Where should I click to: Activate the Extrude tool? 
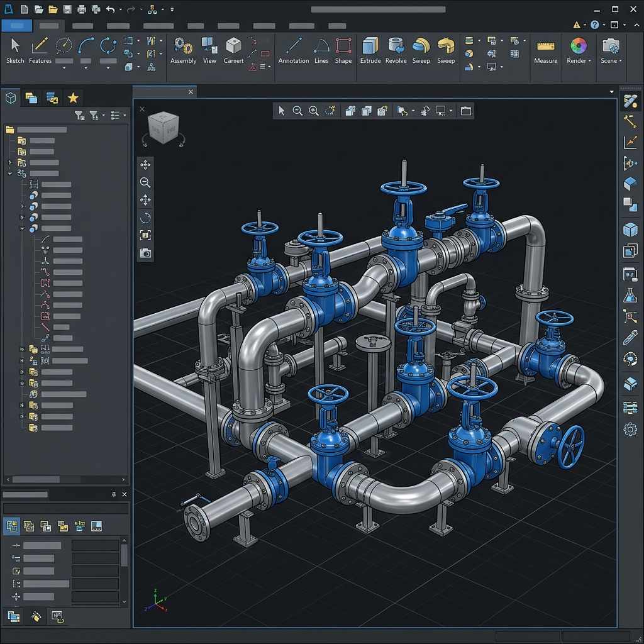[x=370, y=51]
